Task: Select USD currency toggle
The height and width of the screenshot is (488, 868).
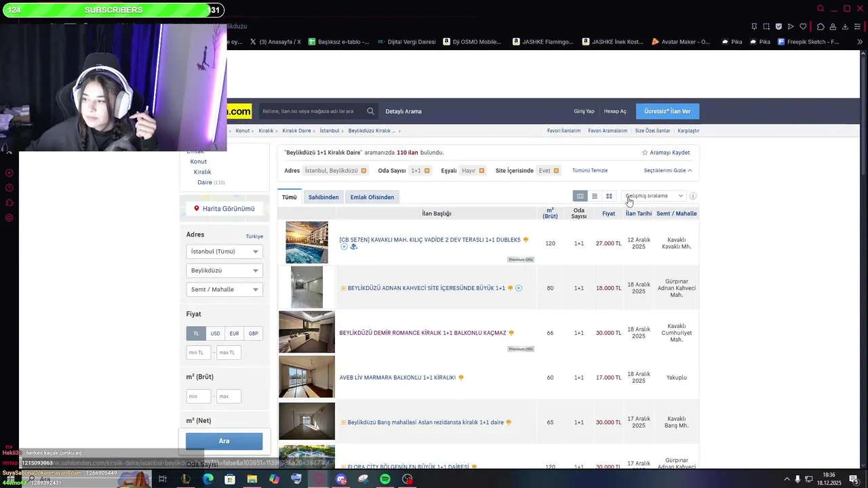Action: (x=215, y=333)
